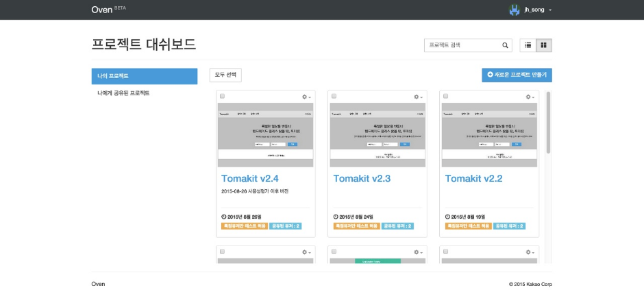644x290 pixels.
Task: Click gear icon on Tomakit v2.3 card
Action: click(x=418, y=97)
